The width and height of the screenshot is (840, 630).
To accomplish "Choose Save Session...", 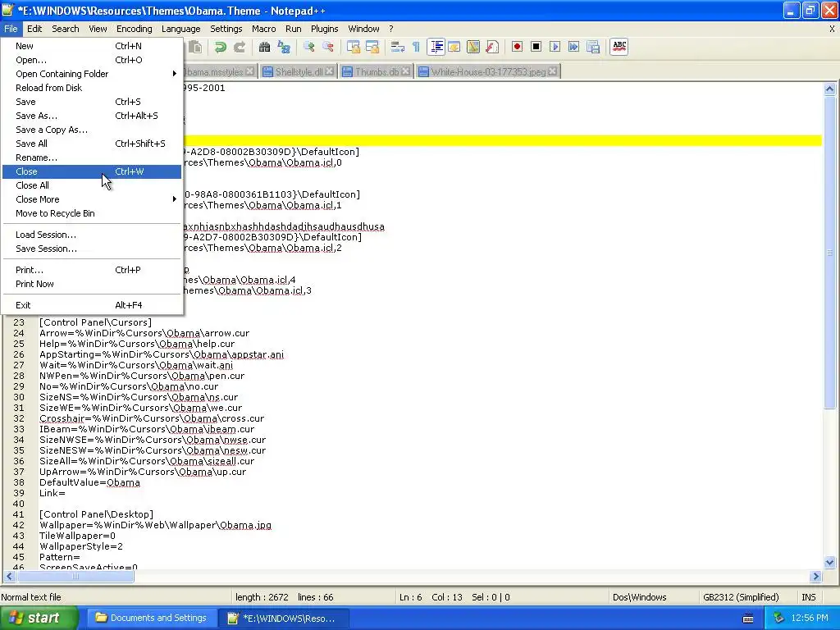I will [92, 249].
